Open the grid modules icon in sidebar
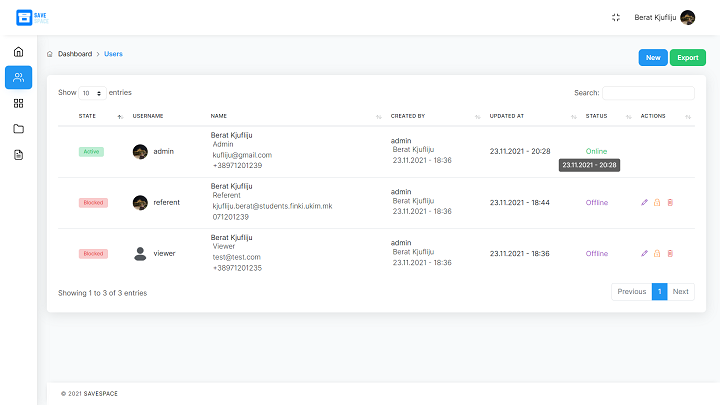This screenshot has width=720, height=405. pyautogui.click(x=18, y=103)
